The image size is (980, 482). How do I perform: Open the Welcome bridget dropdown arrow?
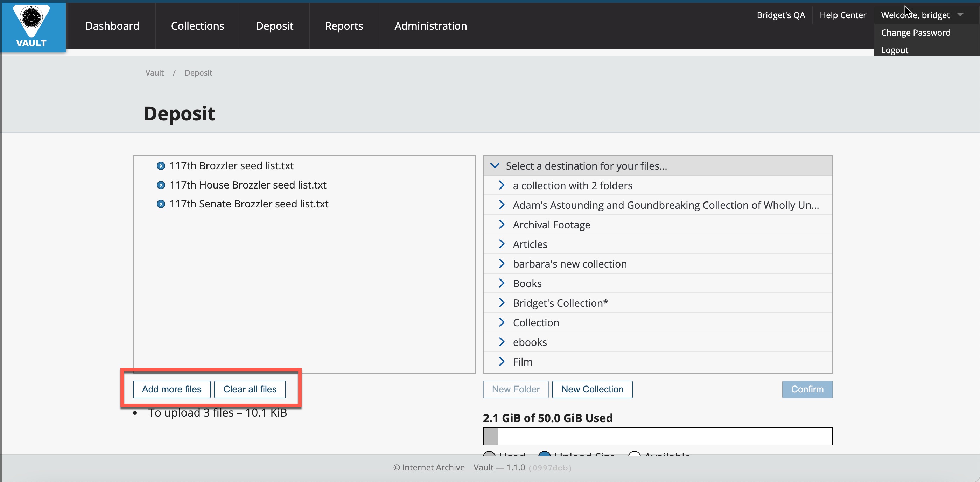960,15
